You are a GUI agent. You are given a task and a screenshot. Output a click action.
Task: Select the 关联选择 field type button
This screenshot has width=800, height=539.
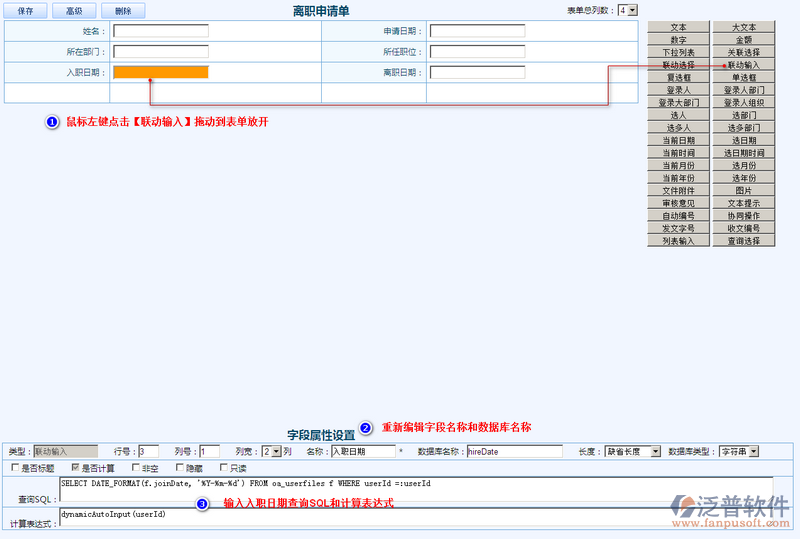(x=744, y=52)
